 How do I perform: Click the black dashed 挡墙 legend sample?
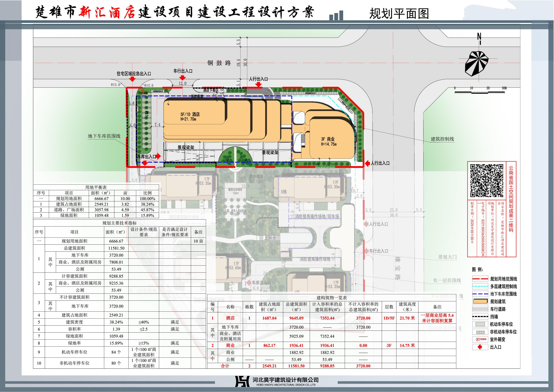tap(480, 317)
